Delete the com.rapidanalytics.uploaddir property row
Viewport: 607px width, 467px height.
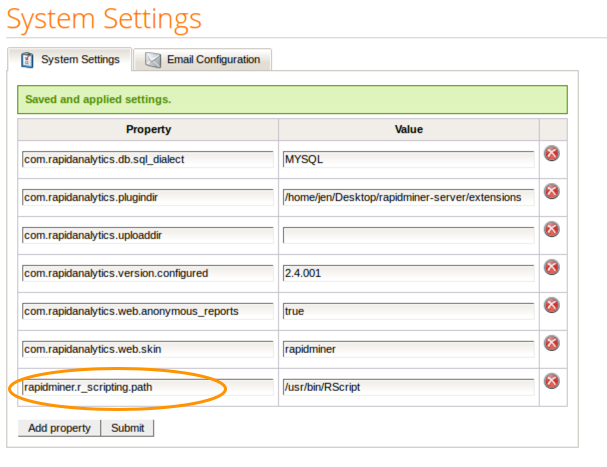tap(551, 230)
